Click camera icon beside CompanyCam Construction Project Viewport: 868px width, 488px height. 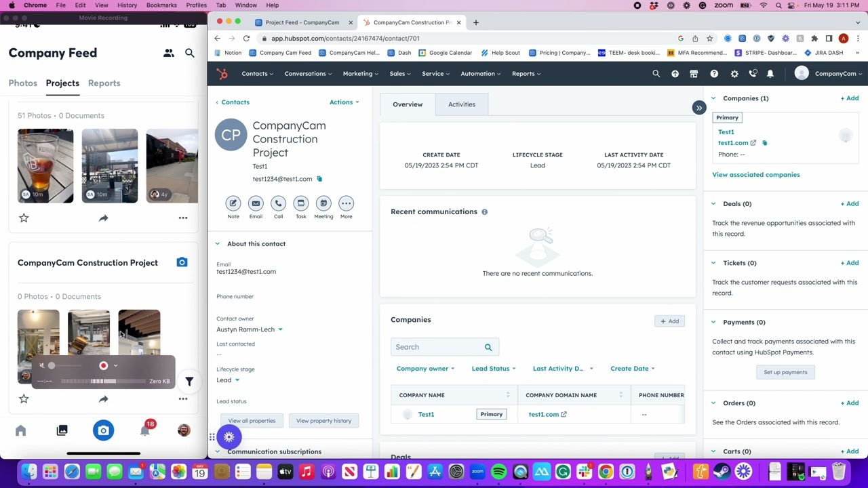pyautogui.click(x=182, y=262)
